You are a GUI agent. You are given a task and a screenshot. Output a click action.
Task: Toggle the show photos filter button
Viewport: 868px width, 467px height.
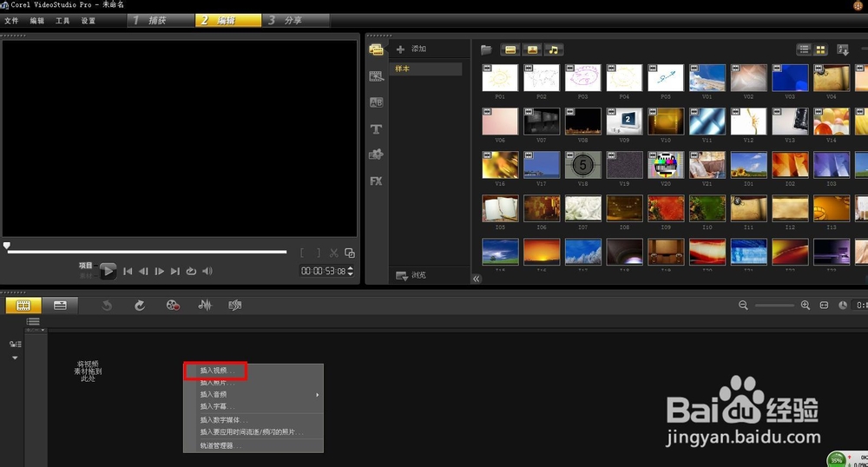(x=532, y=49)
